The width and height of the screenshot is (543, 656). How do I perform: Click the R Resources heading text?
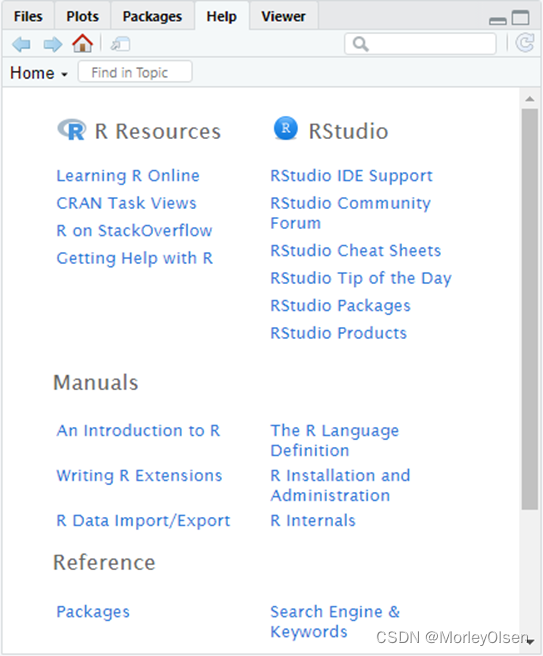click(158, 131)
